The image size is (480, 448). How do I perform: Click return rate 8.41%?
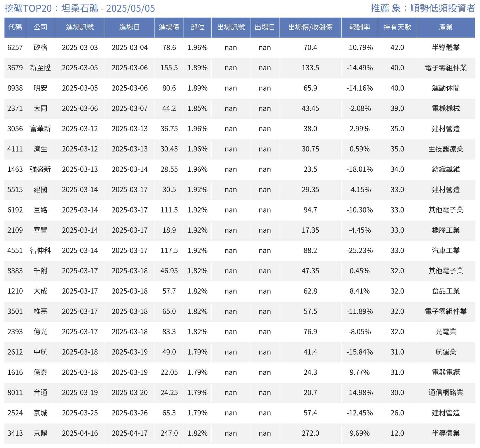[x=360, y=292]
